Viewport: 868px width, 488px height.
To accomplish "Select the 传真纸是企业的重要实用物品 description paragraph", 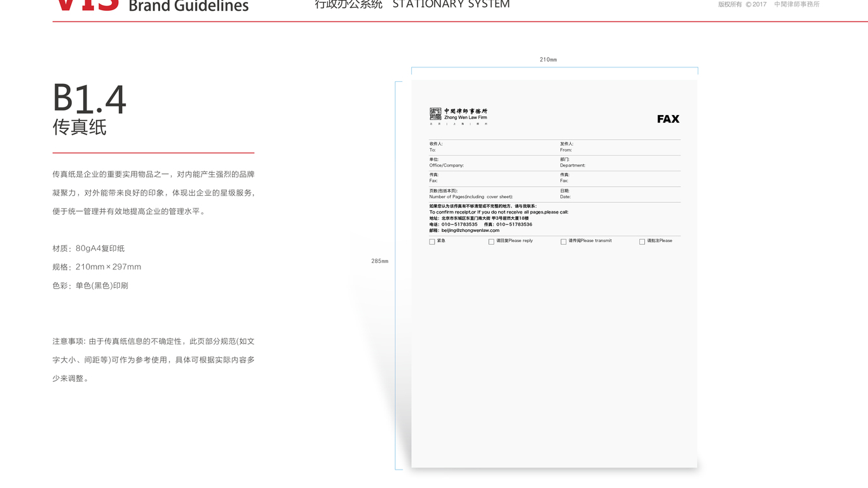I will pyautogui.click(x=154, y=193).
